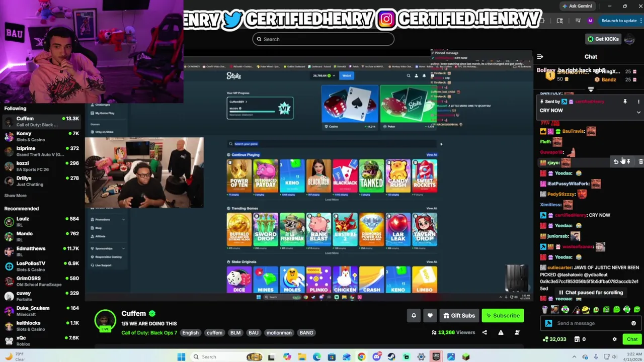Click the chat identity hammer badge icon
The image size is (644, 362).
click(x=548, y=323)
